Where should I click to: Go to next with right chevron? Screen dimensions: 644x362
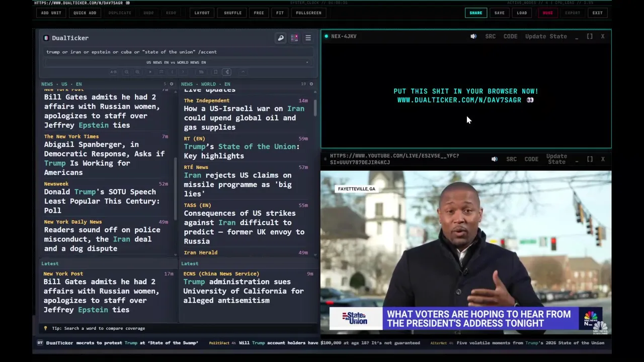click(x=183, y=72)
